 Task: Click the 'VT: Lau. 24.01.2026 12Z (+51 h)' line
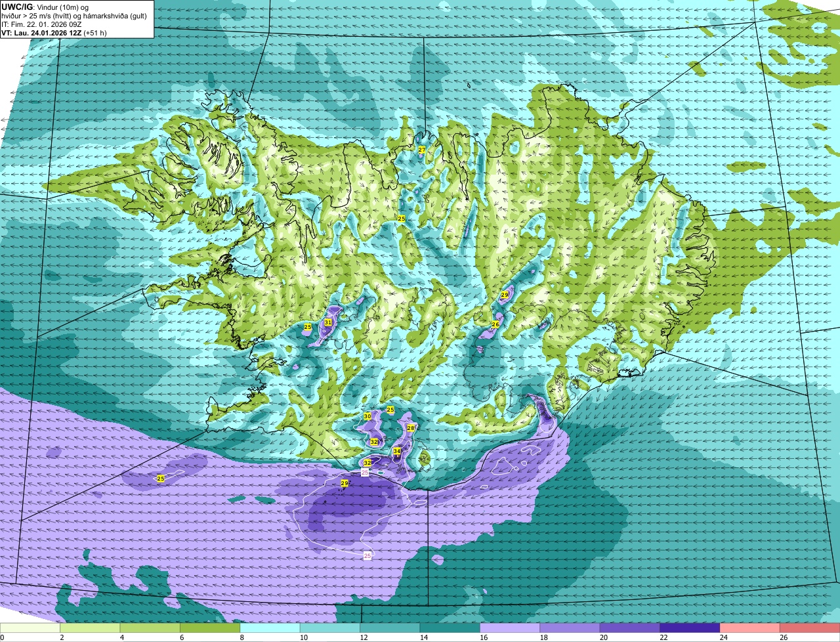pos(54,32)
